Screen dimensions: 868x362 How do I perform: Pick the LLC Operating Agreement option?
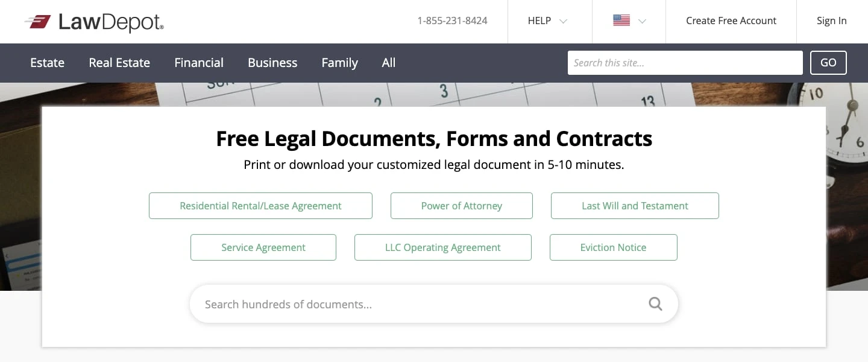[x=442, y=247]
